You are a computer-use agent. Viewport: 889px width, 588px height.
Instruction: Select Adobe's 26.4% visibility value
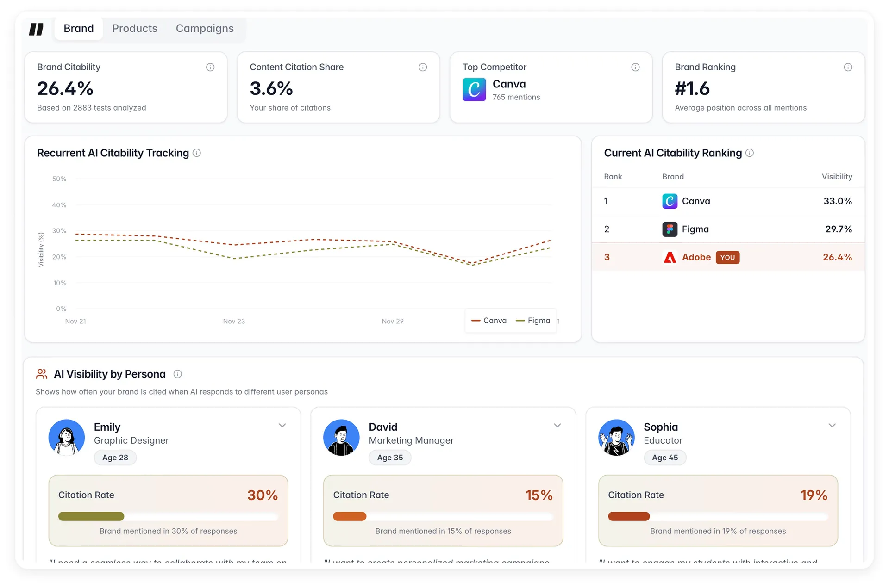(x=837, y=257)
